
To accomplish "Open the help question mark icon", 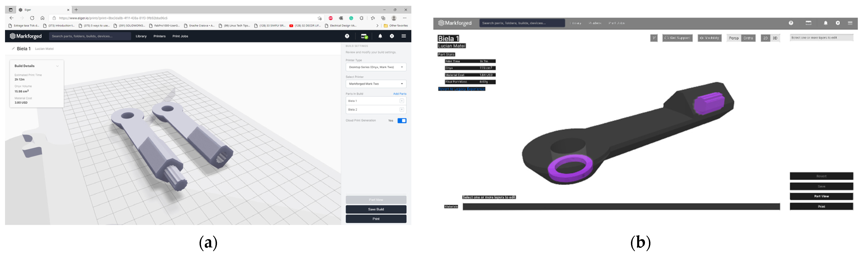I will pyautogui.click(x=347, y=36).
